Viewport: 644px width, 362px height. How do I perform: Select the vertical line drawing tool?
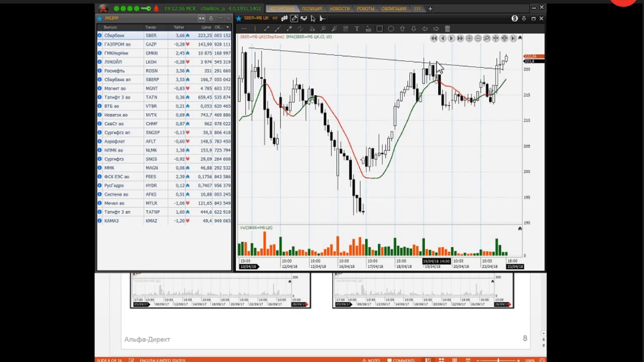(x=255, y=29)
